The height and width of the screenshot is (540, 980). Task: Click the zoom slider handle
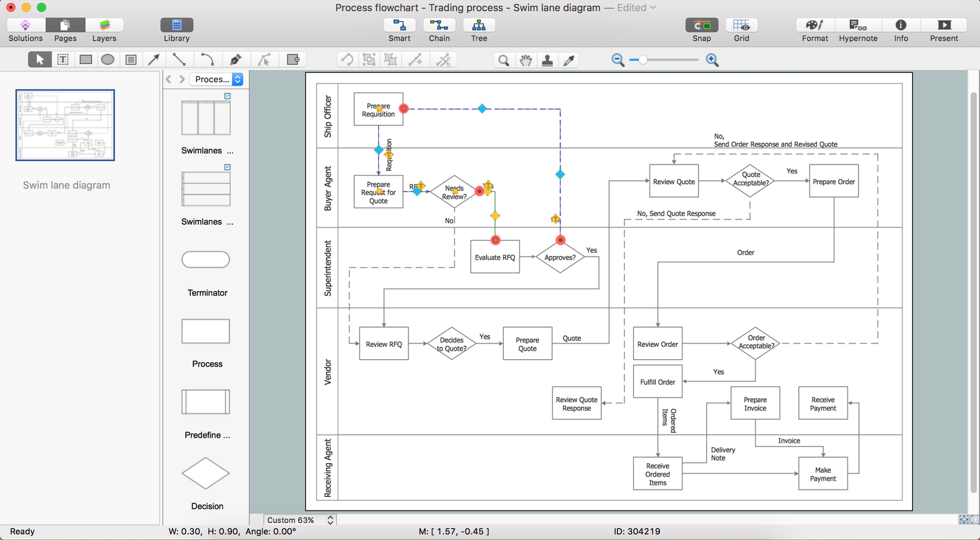(x=643, y=60)
